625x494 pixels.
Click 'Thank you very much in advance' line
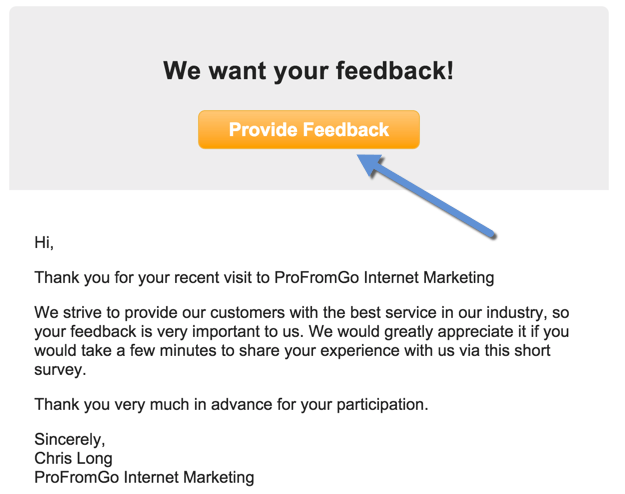[x=231, y=404]
